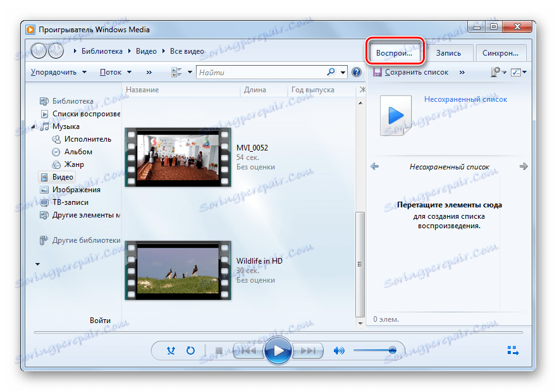Click Сохранить список button

coord(411,72)
